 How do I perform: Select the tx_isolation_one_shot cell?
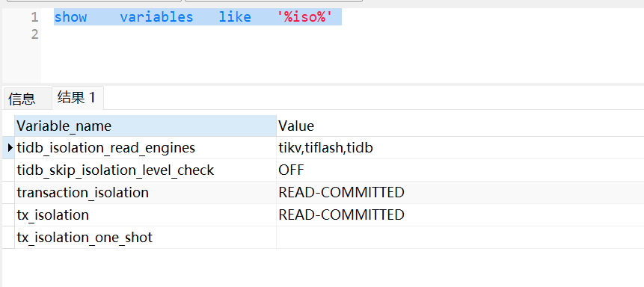click(x=145, y=238)
